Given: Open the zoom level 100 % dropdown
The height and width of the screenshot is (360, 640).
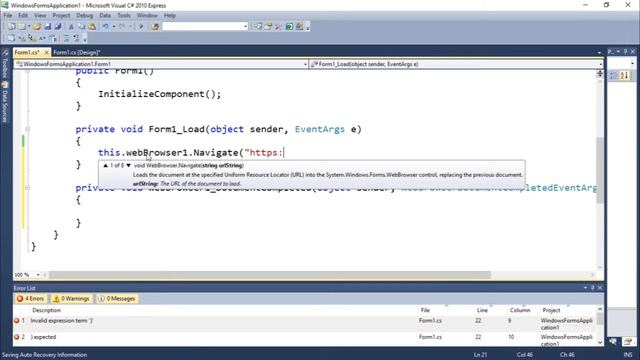Looking at the screenshot, I should [38, 275].
